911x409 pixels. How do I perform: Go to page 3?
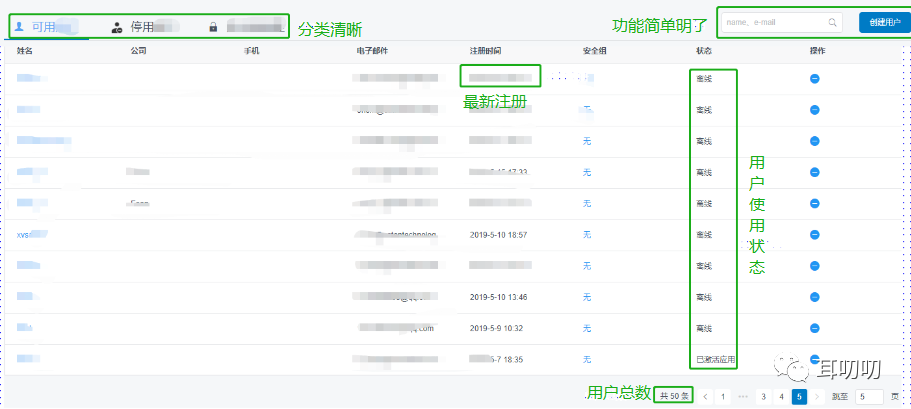763,397
